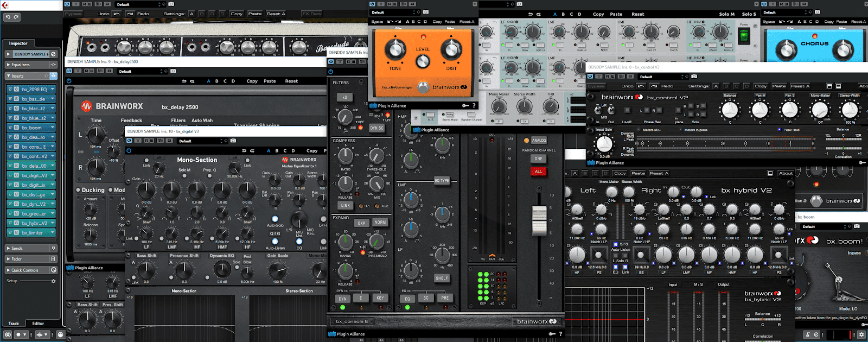Viewport: 868px width, 342px height.
Task: Click Copy in the bx_delay 2500 toolbar
Action: [x=252, y=81]
